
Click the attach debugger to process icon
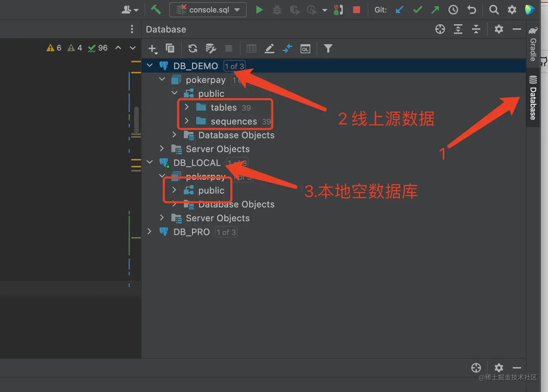click(338, 10)
